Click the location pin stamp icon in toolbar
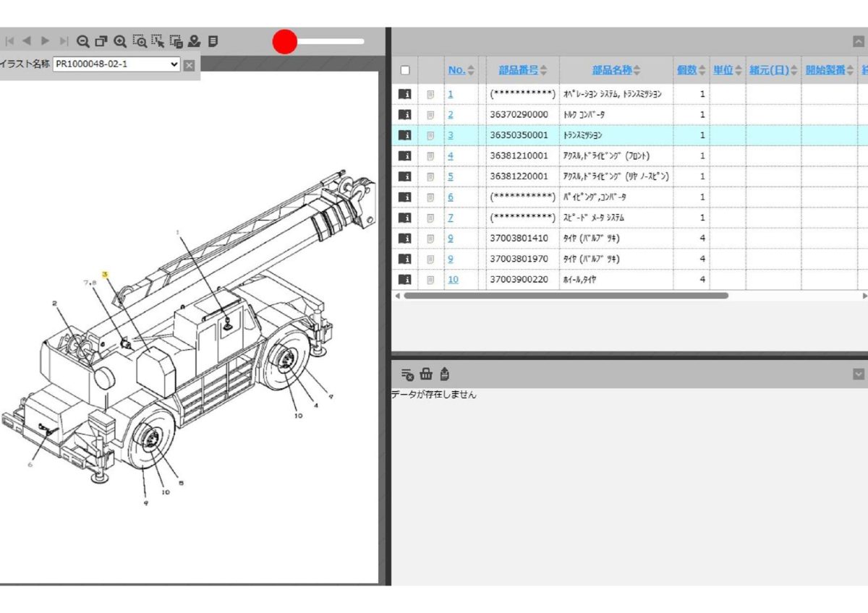The image size is (868, 613). (x=194, y=41)
